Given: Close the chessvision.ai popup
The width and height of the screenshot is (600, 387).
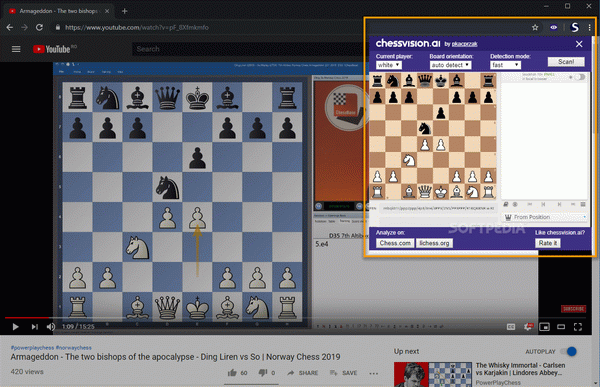Looking at the screenshot, I should (x=579, y=44).
